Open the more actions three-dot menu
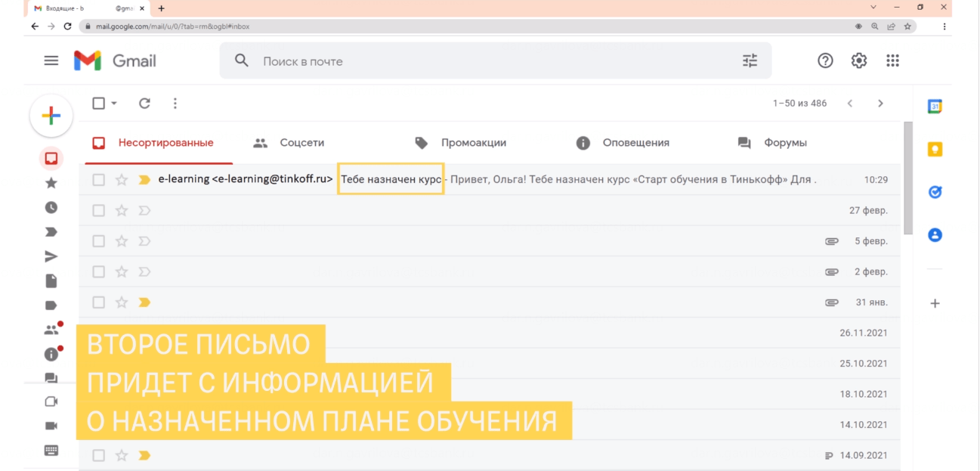 pos(175,103)
